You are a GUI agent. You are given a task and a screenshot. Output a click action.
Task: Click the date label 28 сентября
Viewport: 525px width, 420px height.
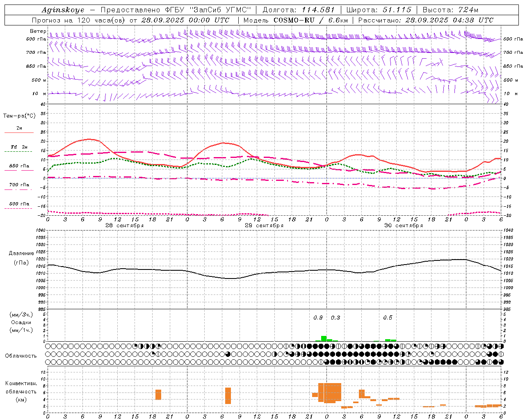(125, 226)
